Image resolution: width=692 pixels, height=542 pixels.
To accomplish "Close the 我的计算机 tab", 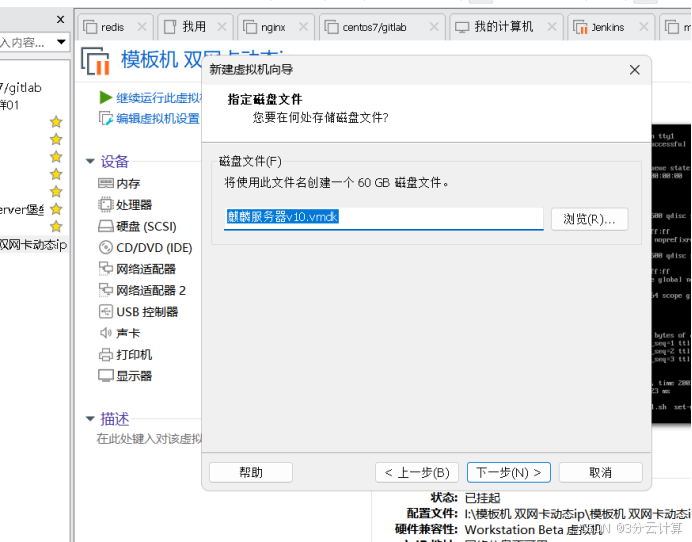I will click(x=552, y=27).
